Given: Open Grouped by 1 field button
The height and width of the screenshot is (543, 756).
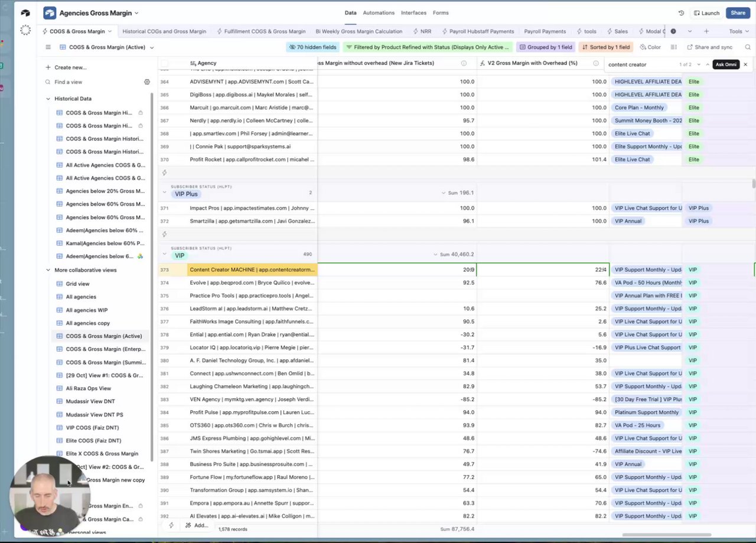Looking at the screenshot, I should tap(546, 47).
